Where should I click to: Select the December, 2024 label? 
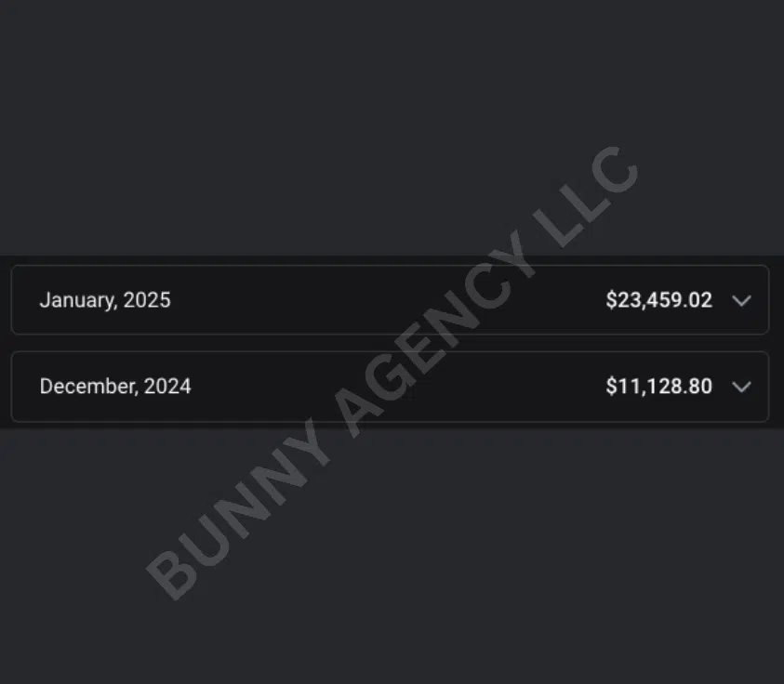click(x=115, y=387)
